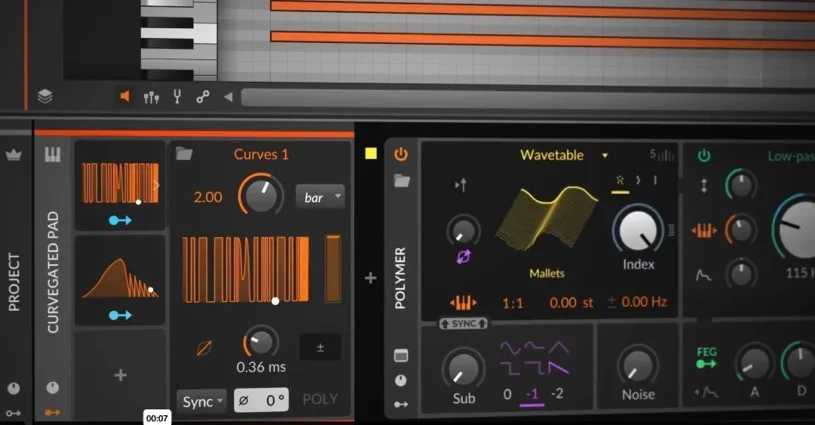
Task: Click the orange curve editor display
Action: click(x=245, y=269)
